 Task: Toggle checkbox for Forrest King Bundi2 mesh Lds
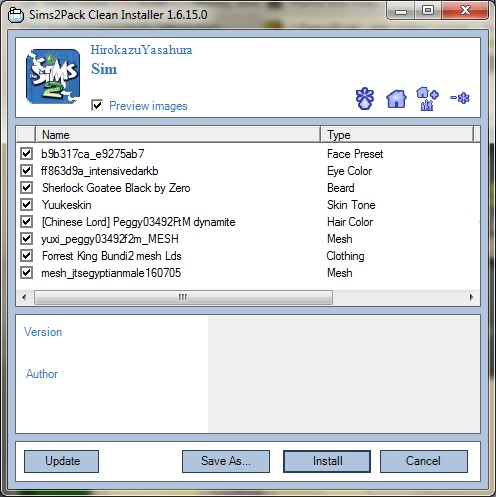click(26, 256)
